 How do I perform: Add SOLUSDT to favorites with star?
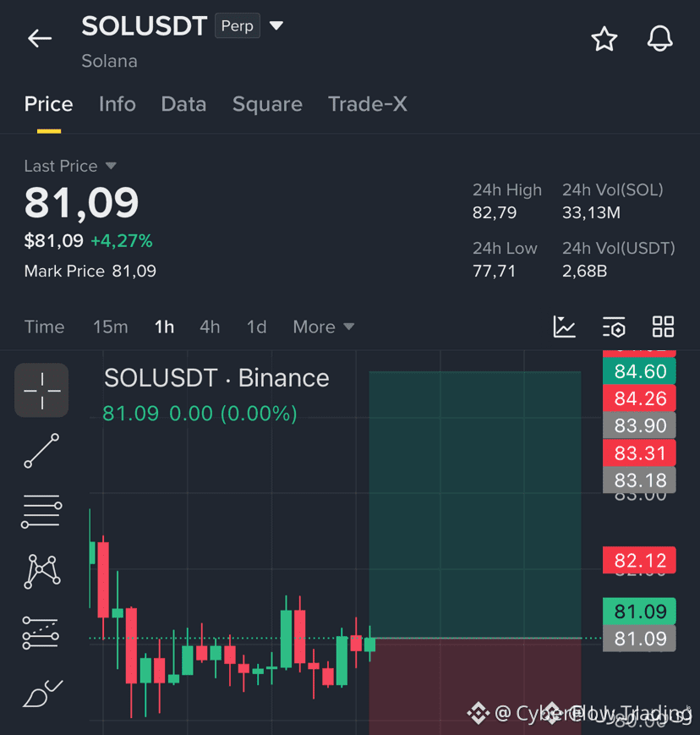(604, 38)
